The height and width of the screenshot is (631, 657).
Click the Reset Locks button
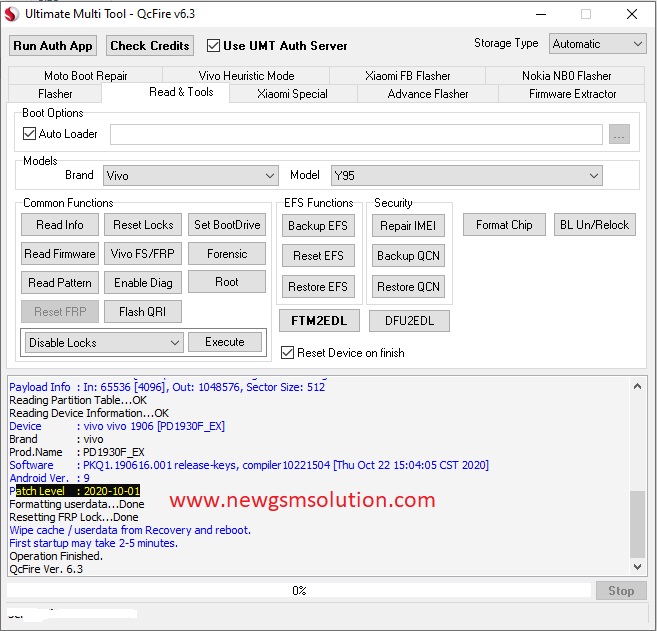coord(143,225)
